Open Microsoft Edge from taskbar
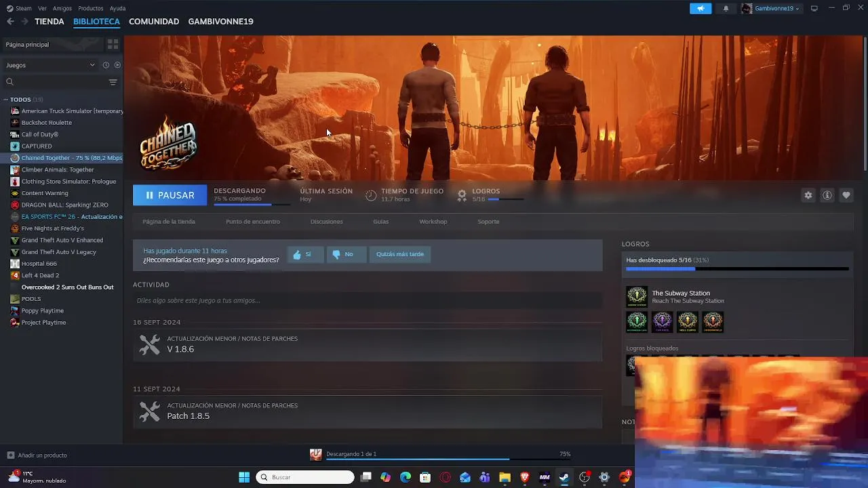This screenshot has width=868, height=488. 406,477
